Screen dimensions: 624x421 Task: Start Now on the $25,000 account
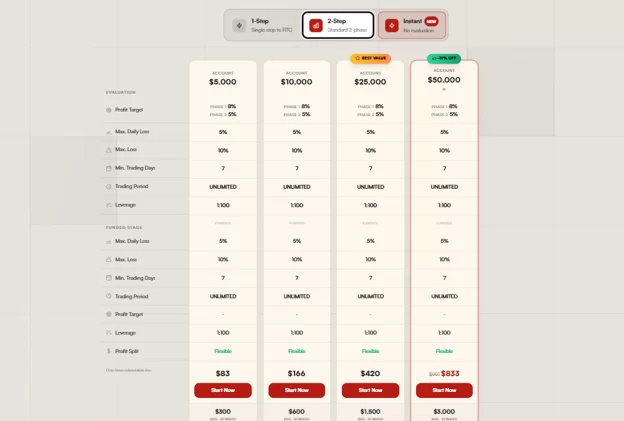370,390
